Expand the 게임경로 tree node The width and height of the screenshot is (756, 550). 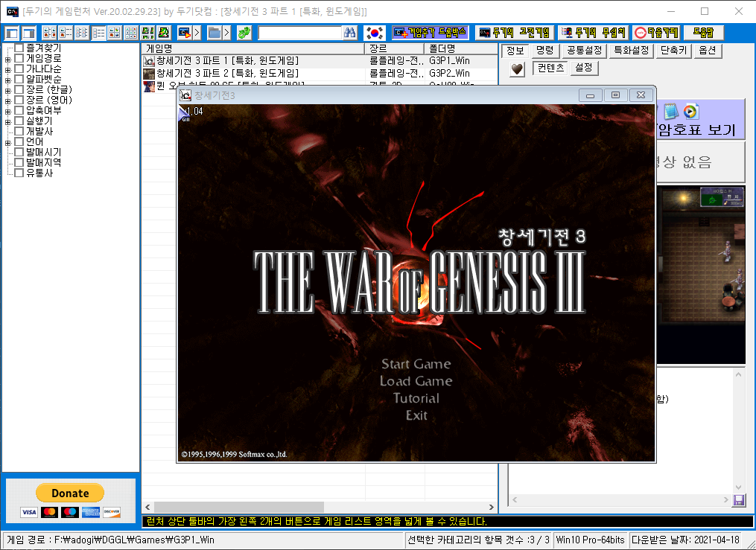7,60
